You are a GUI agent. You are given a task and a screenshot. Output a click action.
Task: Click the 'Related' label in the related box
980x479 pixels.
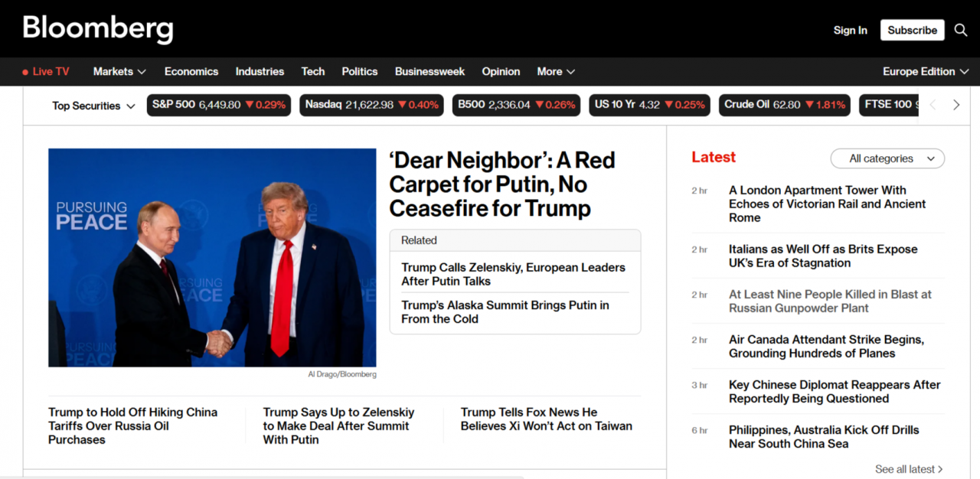pyautogui.click(x=419, y=239)
